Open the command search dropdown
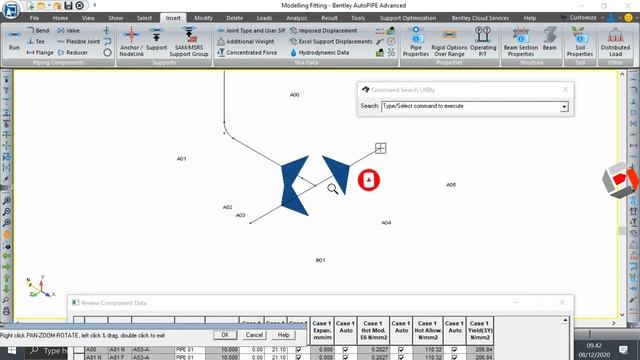This screenshot has height=360, width=640. (564, 107)
